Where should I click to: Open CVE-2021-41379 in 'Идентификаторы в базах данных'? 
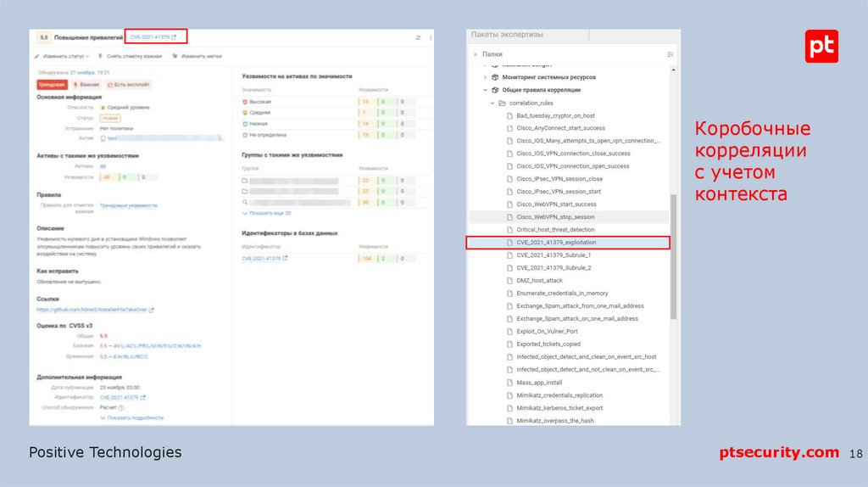click(264, 259)
